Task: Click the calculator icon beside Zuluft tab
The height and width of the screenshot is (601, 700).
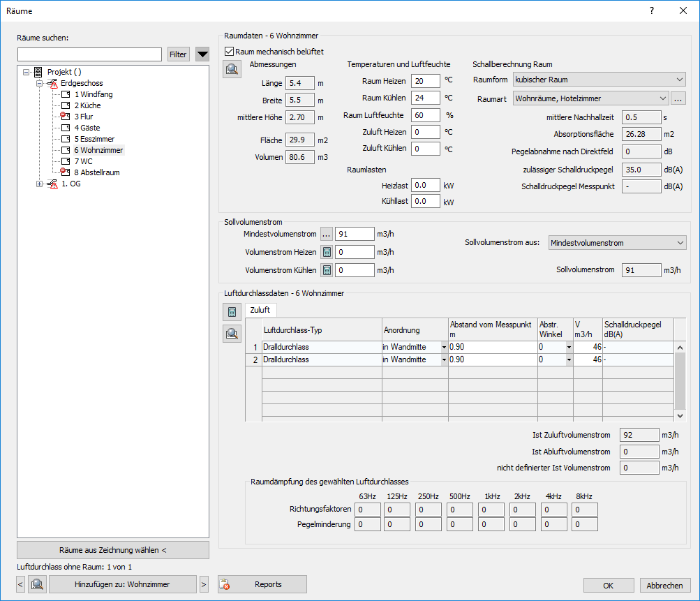Action: pos(232,312)
